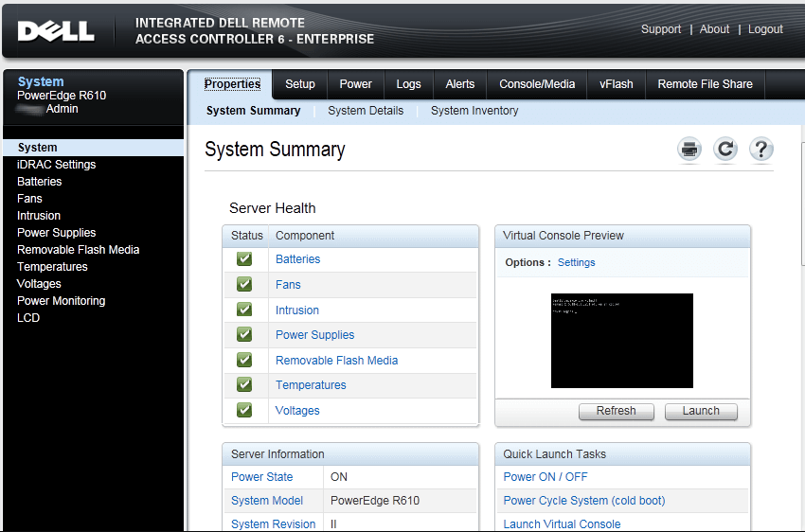Open Intrusion in the left navigation
Viewport: 805px width, 532px height.
pos(39,216)
